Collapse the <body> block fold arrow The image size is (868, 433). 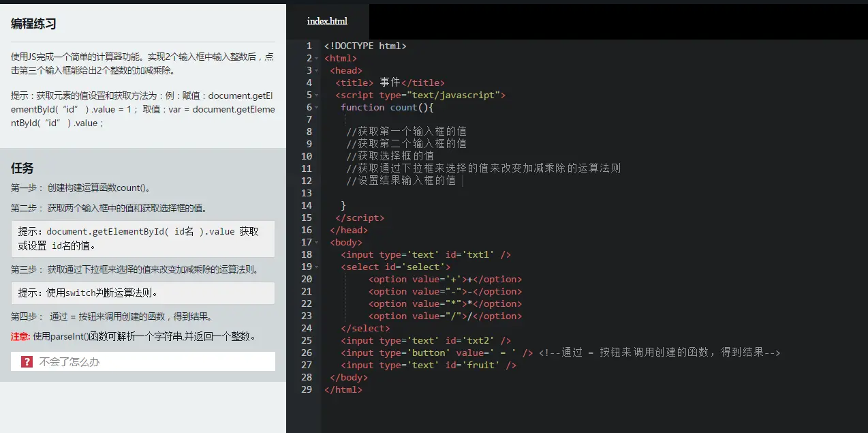click(317, 243)
